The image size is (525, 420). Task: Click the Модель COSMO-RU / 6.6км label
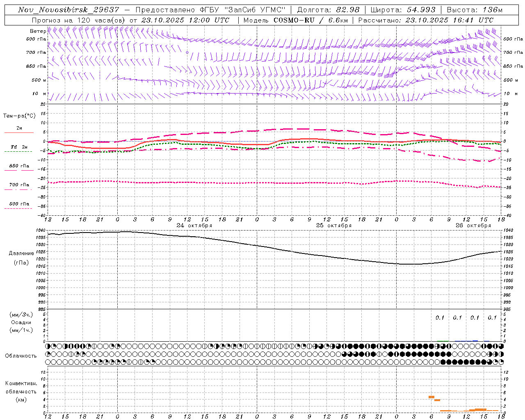click(x=295, y=20)
